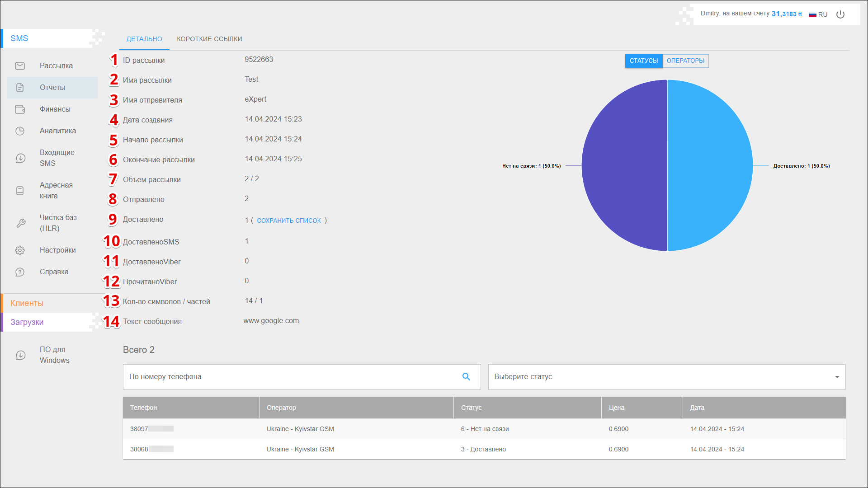The height and width of the screenshot is (488, 868).
Task: Click the envelope icon beside Рассылка
Action: pos(20,66)
